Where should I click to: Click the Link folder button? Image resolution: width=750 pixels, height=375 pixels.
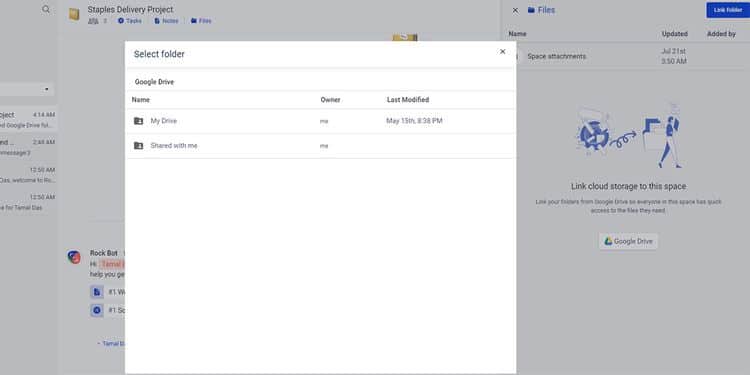click(728, 10)
